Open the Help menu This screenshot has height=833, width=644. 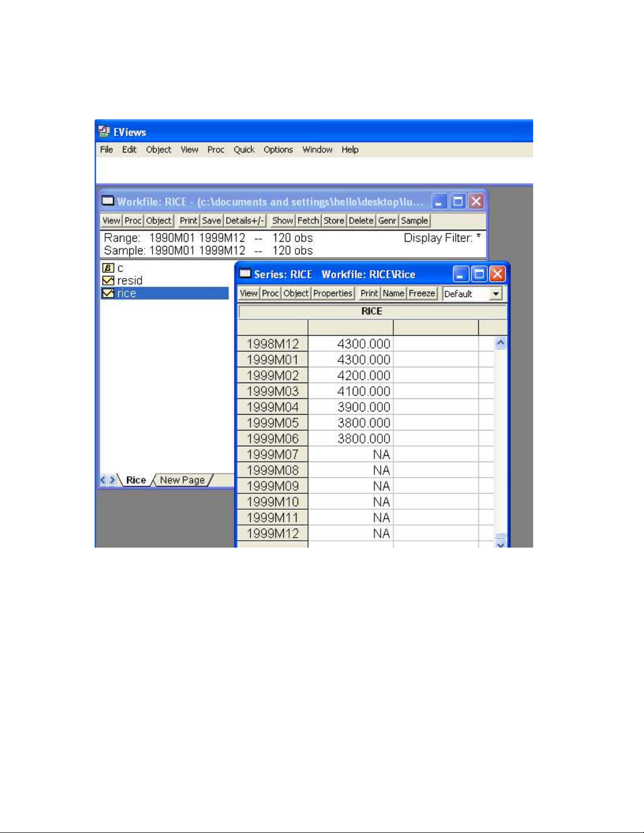pos(350,149)
